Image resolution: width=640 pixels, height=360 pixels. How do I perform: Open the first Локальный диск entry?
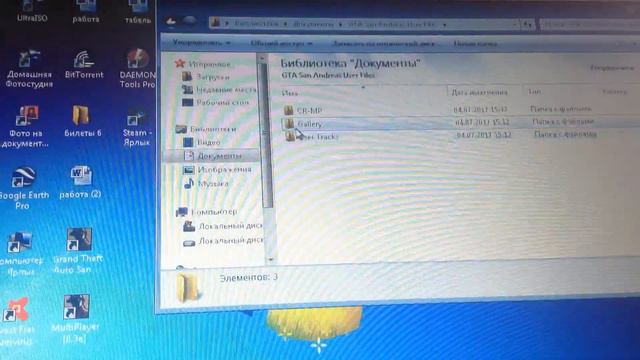pyautogui.click(x=223, y=226)
